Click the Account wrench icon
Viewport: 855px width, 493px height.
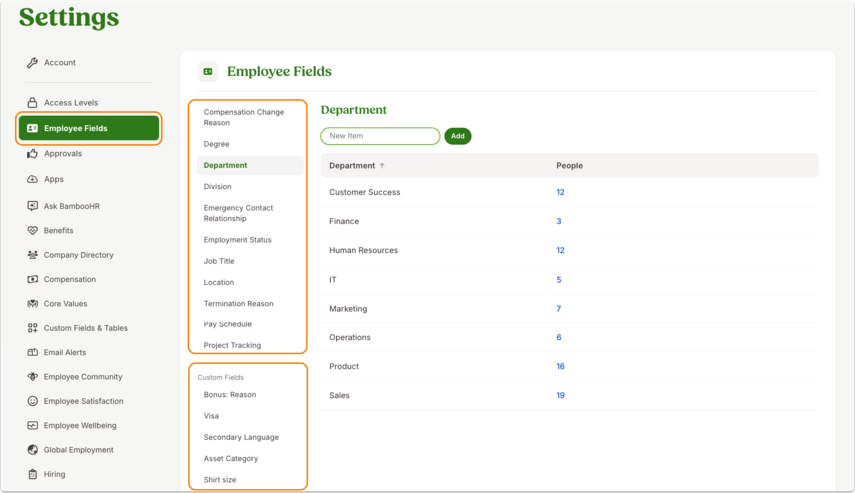(x=33, y=63)
